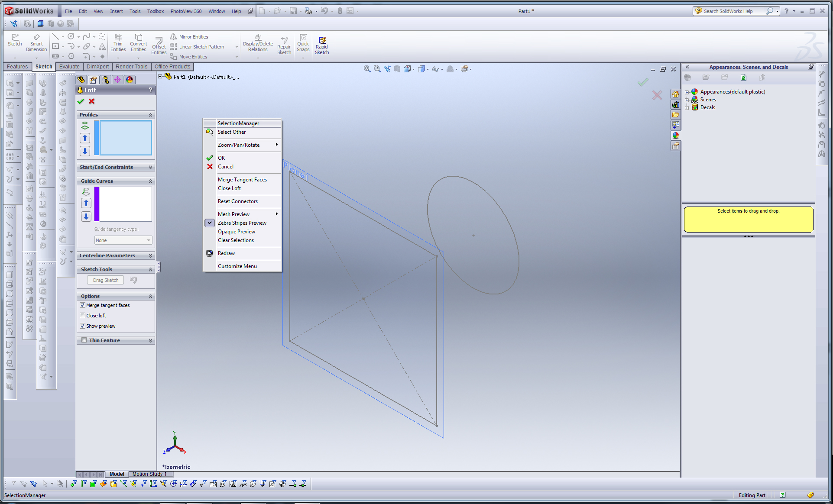Image resolution: width=833 pixels, height=504 pixels.
Task: Select Decals in appearances tree
Action: (x=707, y=107)
